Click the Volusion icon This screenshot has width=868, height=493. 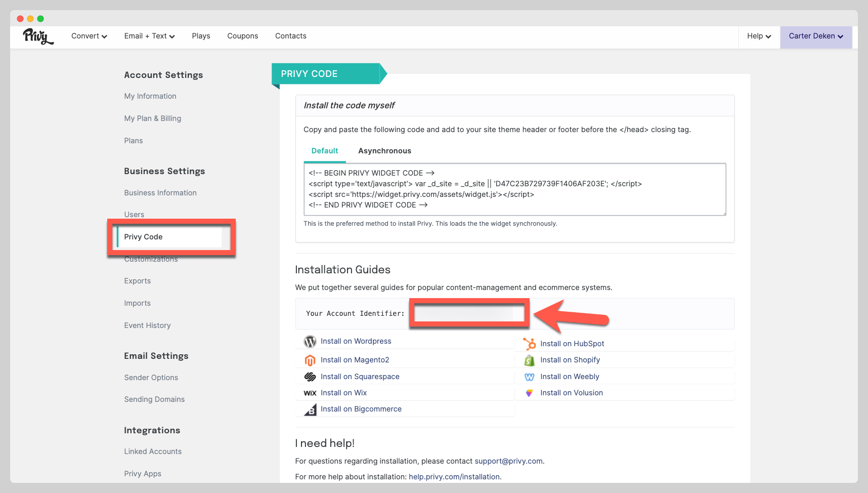tap(530, 393)
